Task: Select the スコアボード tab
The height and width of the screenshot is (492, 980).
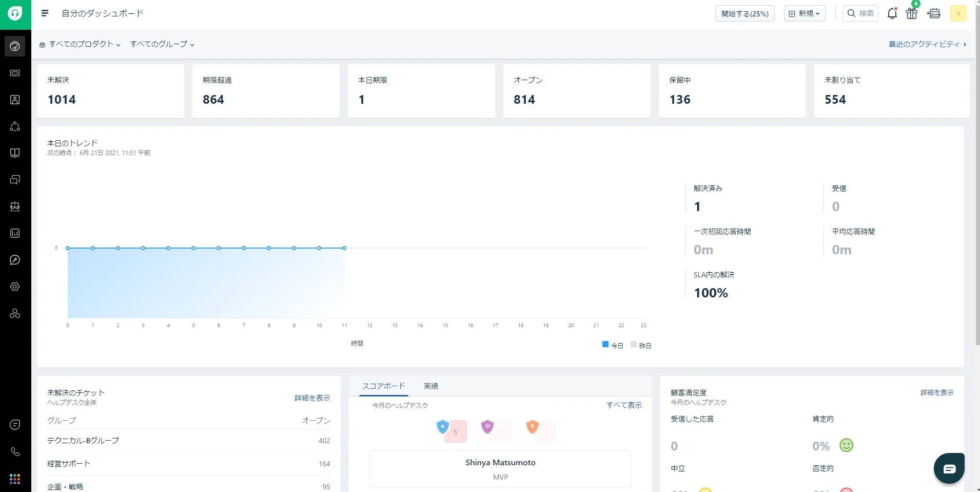Action: pos(383,386)
